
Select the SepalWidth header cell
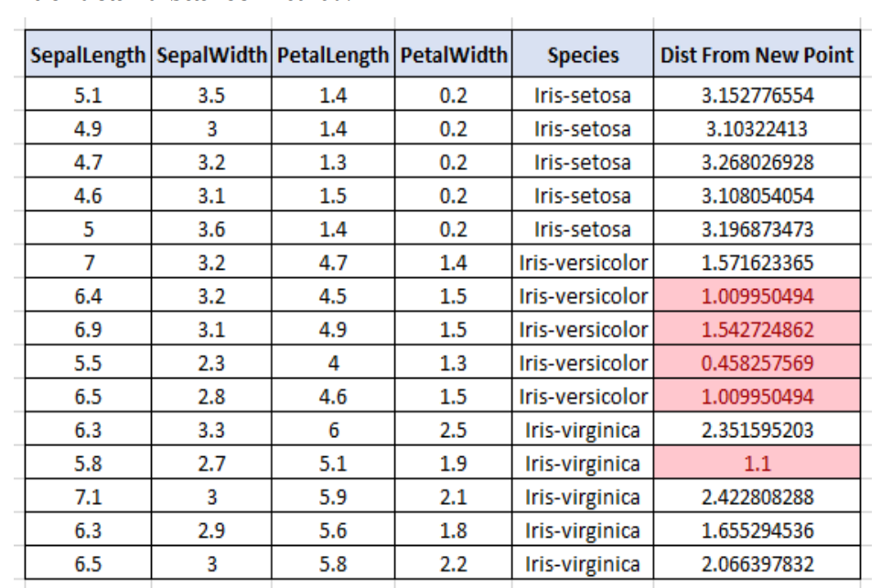(x=212, y=56)
